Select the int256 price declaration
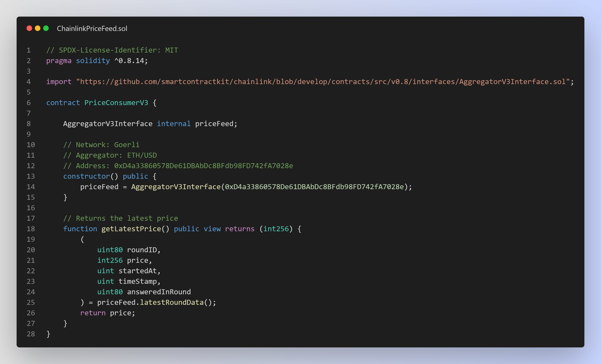Viewport: 601px width, 364px height. 124,260
